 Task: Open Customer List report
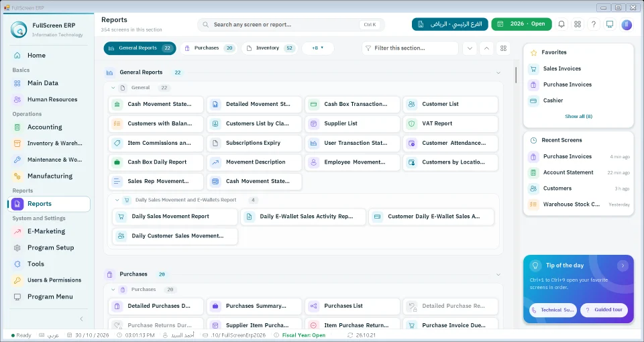[x=451, y=105]
